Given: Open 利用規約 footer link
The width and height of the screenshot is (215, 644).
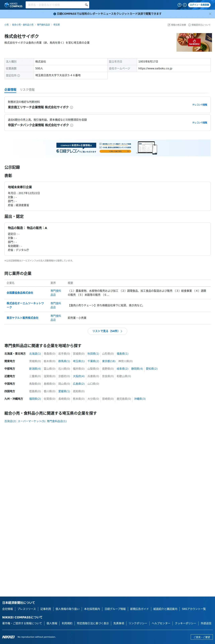Looking at the screenshot, I should tap(67, 623).
